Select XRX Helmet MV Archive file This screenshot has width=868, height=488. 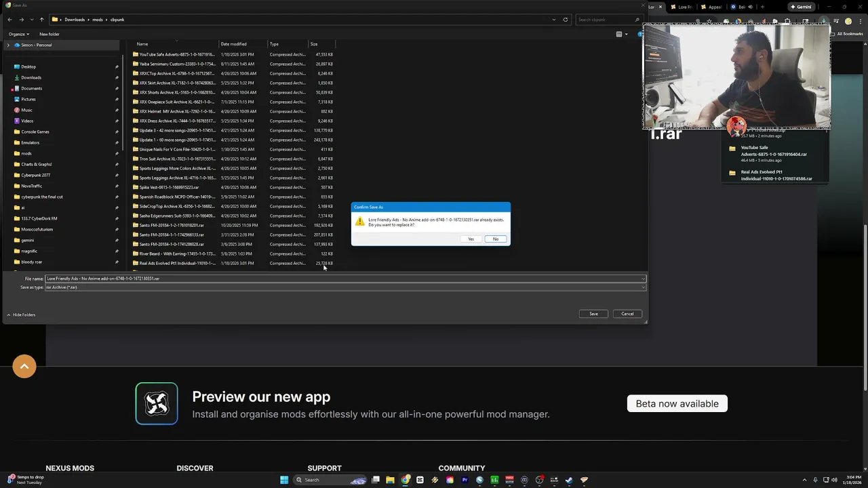tap(233, 111)
